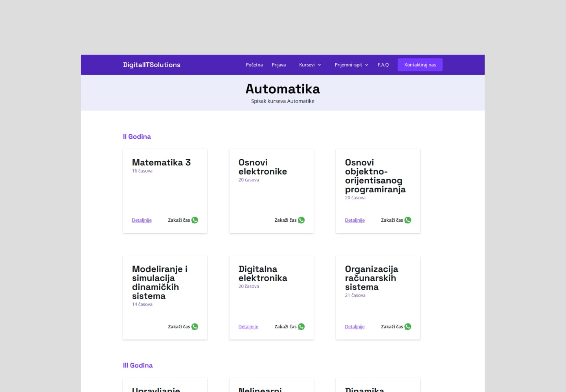566x392 pixels.
Task: Click 16 časova under Matematika 3
Action: tap(142, 171)
